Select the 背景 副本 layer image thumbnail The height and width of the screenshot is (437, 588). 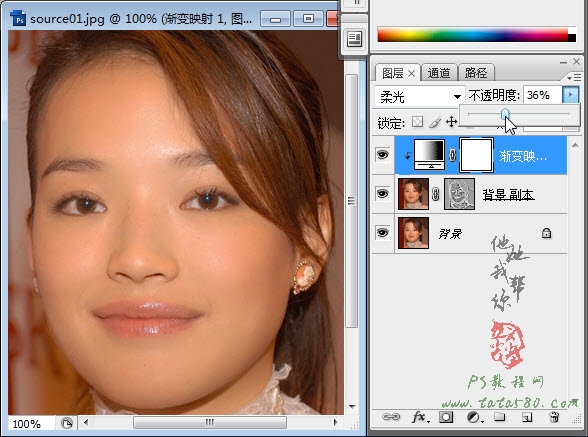[x=413, y=194]
